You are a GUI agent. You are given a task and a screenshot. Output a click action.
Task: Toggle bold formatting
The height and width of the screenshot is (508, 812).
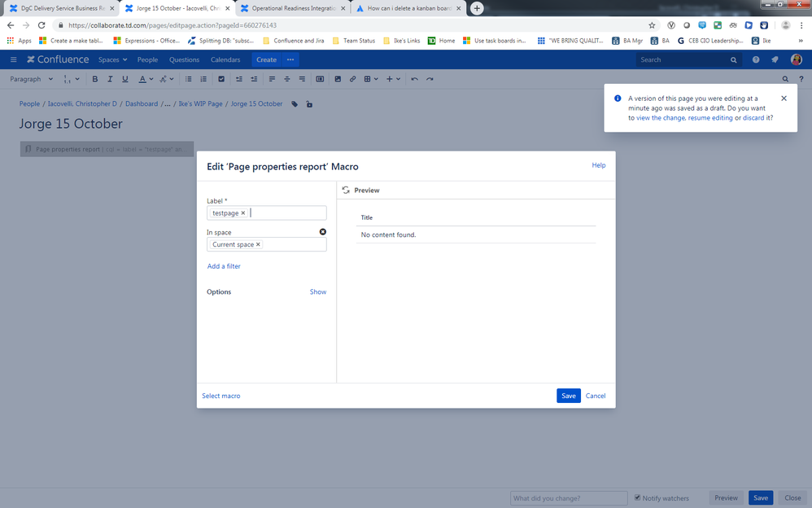[94, 79]
